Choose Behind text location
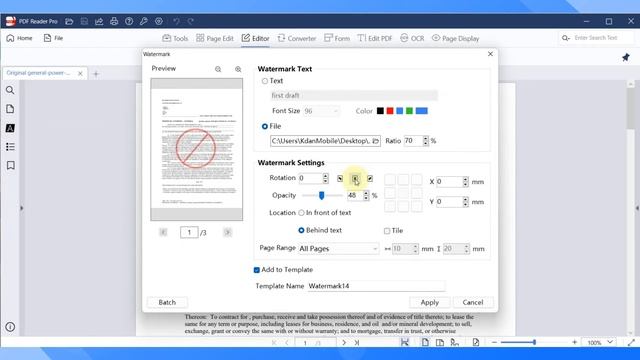This screenshot has width=640, height=360. pyautogui.click(x=301, y=230)
